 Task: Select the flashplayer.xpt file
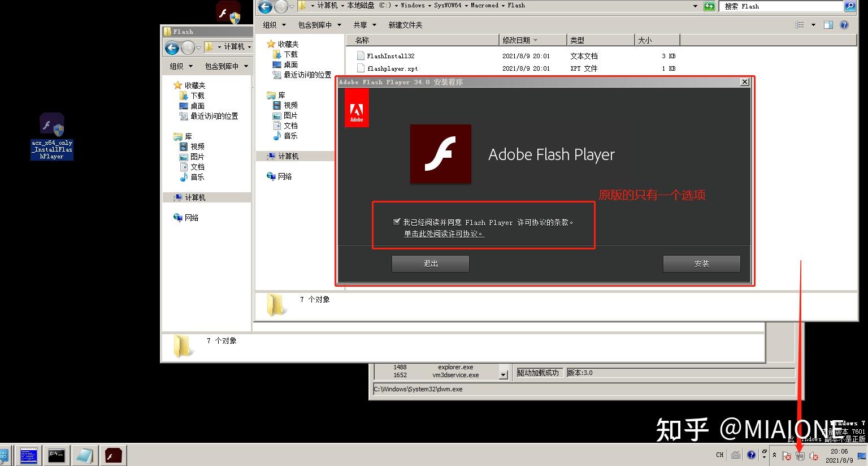point(392,68)
